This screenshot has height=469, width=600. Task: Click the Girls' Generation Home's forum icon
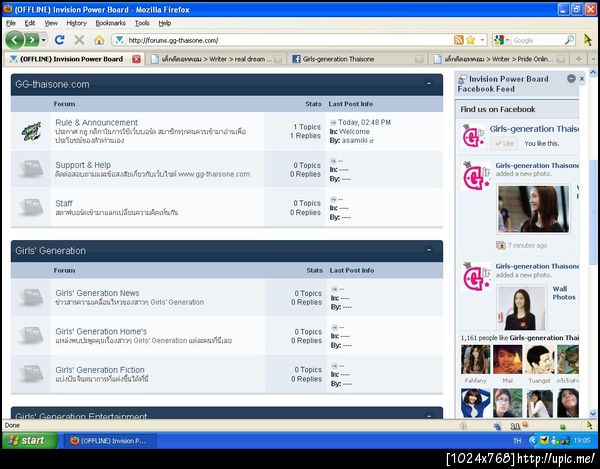[31, 335]
